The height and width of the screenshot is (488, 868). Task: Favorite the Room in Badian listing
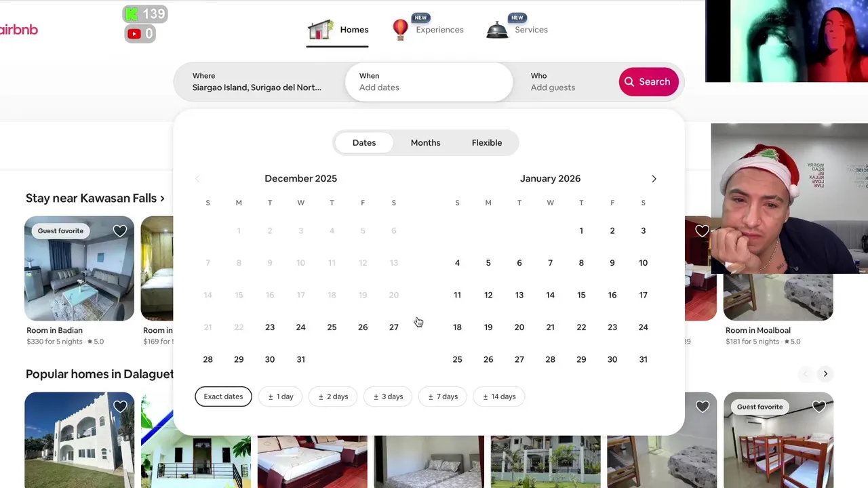point(120,231)
